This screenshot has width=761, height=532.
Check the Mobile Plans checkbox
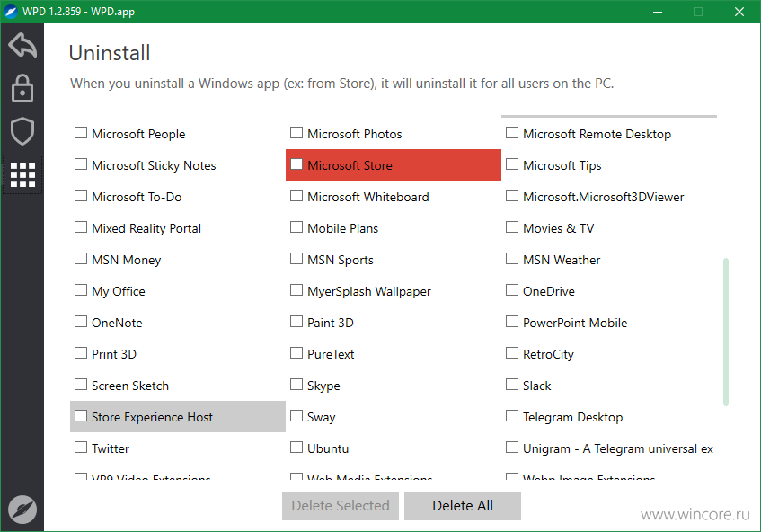click(296, 227)
